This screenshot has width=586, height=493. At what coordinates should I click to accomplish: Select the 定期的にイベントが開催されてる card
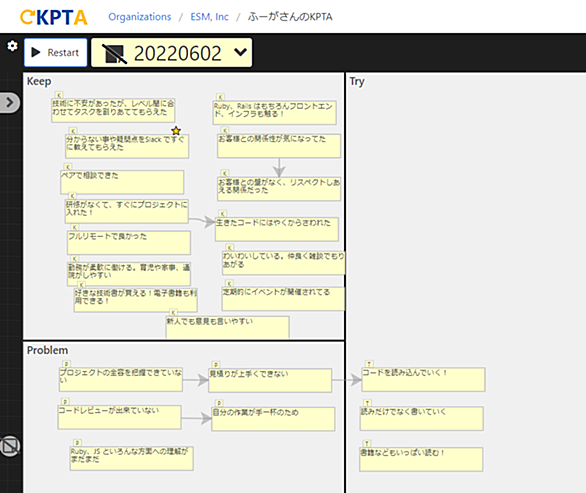(x=283, y=299)
